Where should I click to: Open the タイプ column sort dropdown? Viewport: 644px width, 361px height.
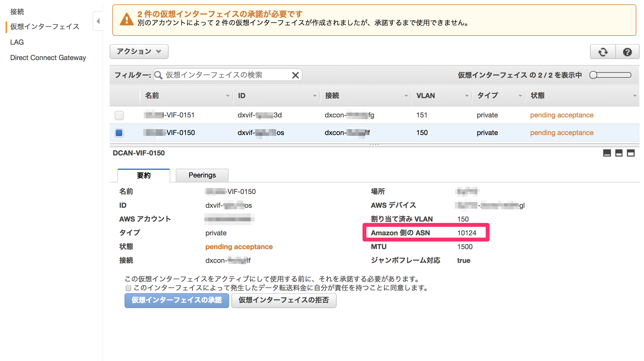pos(520,96)
